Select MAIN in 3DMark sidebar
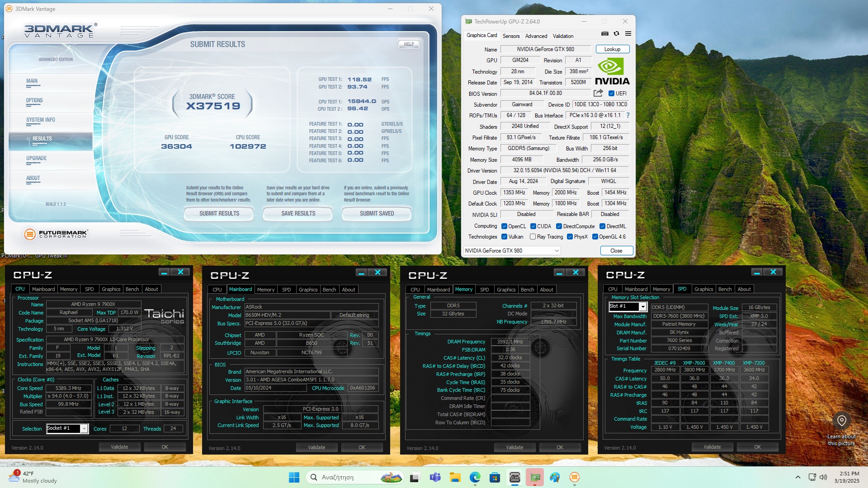 click(x=32, y=81)
